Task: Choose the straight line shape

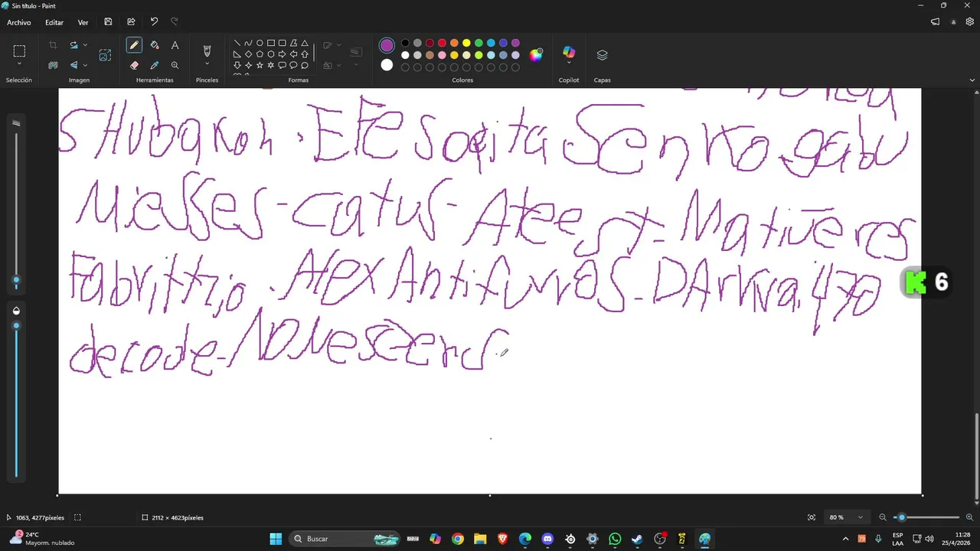Action: click(237, 43)
